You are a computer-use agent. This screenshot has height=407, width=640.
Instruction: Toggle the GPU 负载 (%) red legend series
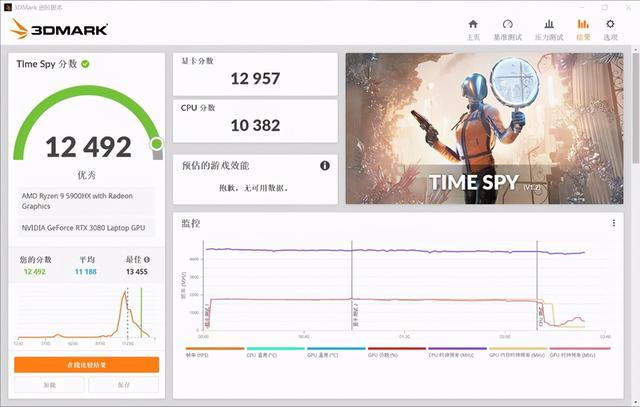pyautogui.click(x=397, y=352)
